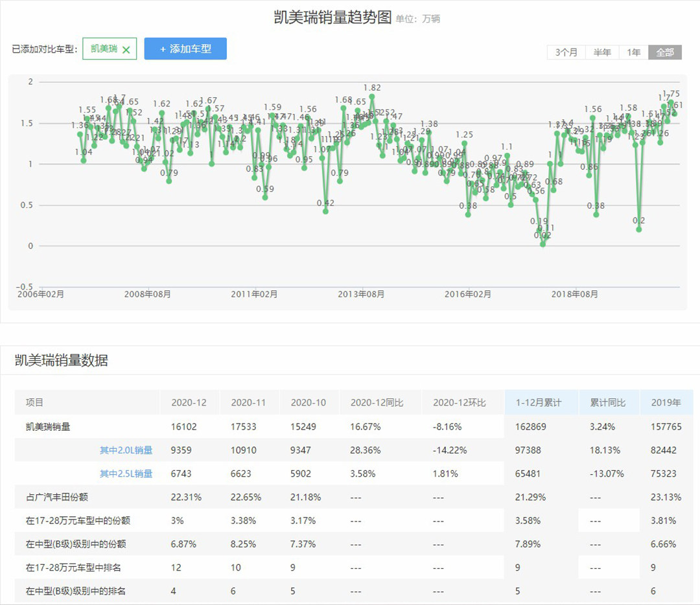Open the 其中2.5L销量 link
The height and width of the screenshot is (605, 700).
[x=126, y=474]
